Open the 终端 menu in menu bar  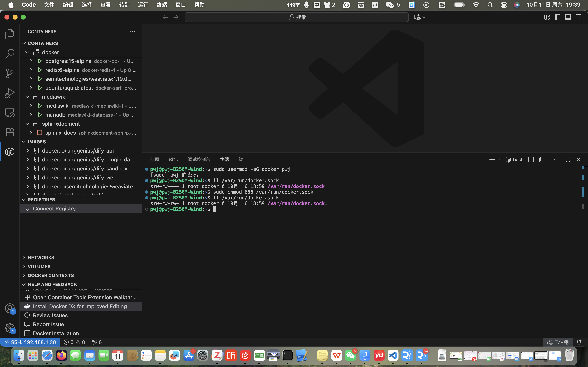coord(162,5)
